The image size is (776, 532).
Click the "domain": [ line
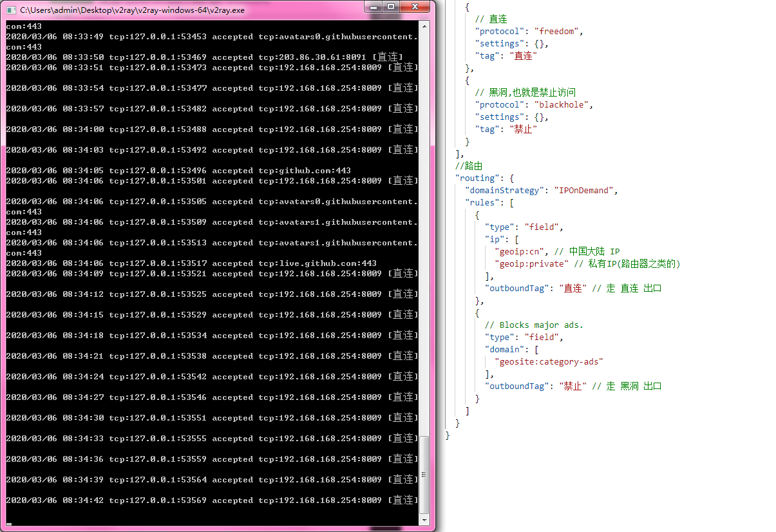(x=512, y=349)
